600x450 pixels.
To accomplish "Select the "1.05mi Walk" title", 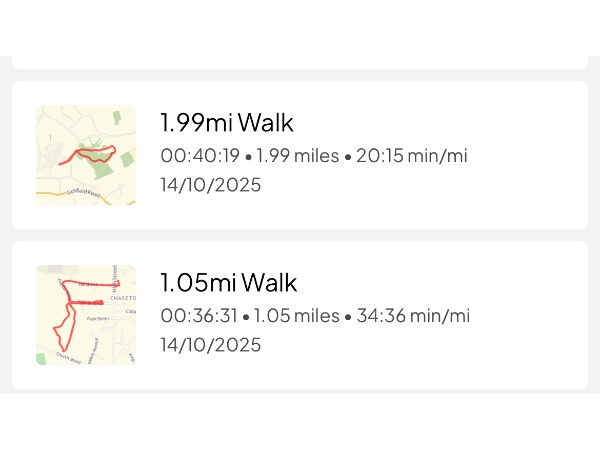I will click(229, 283).
